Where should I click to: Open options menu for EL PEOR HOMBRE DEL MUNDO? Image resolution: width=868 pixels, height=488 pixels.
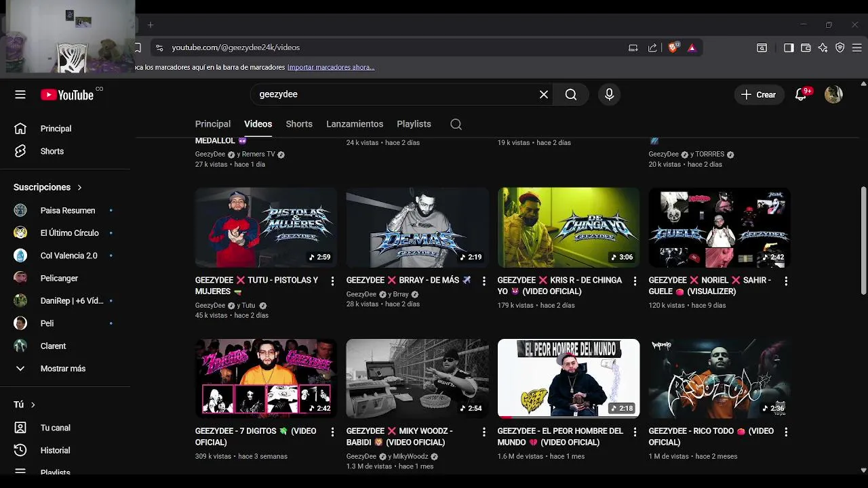coord(635,432)
